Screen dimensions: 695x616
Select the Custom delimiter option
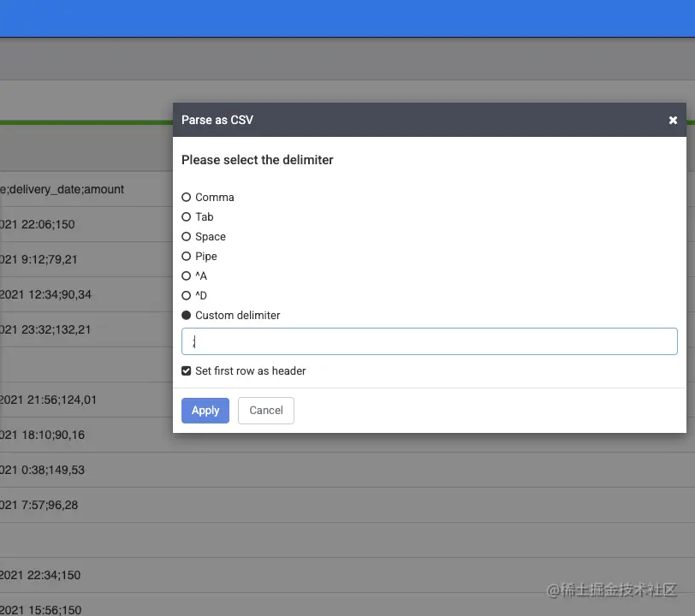point(187,315)
